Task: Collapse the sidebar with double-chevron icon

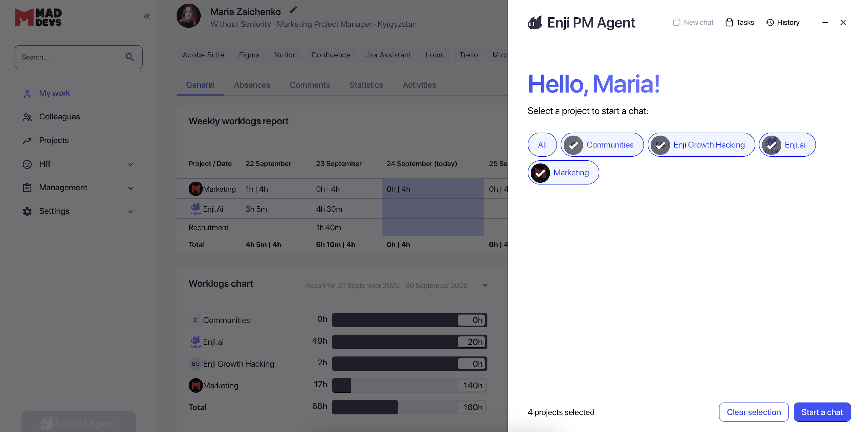Action: pyautogui.click(x=147, y=16)
